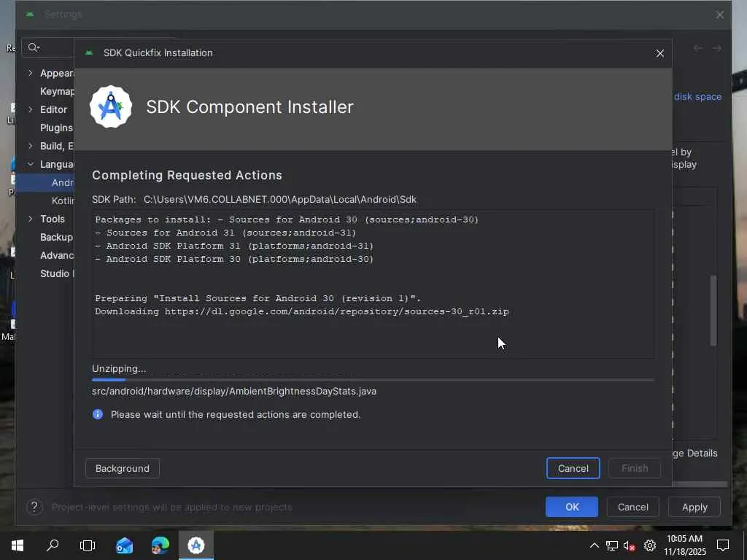Cancel the Settings window
This screenshot has width=747, height=560.
coord(633,507)
